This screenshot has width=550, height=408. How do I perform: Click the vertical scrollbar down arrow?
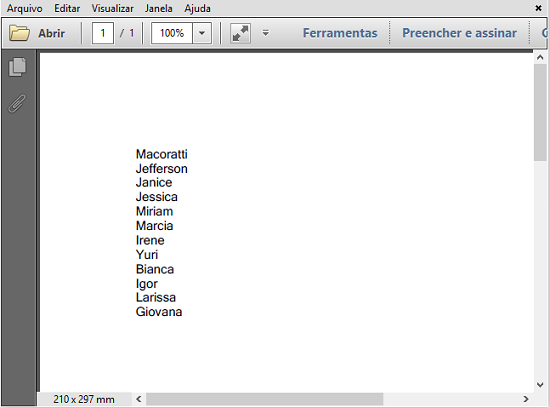(x=540, y=385)
